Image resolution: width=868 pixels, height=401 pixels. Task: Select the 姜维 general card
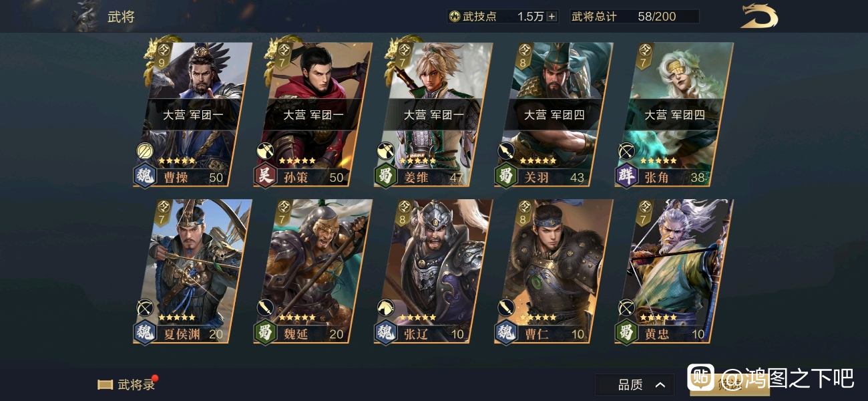coord(433,115)
